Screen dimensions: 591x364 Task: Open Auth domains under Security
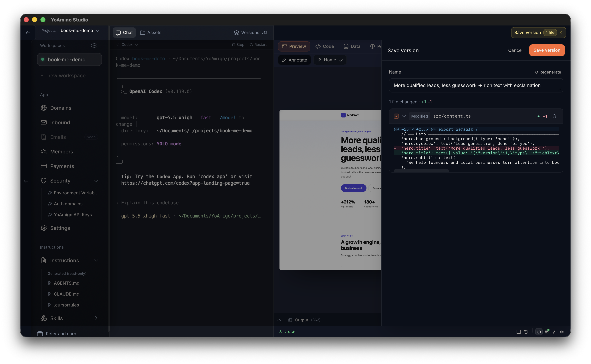(x=65, y=204)
